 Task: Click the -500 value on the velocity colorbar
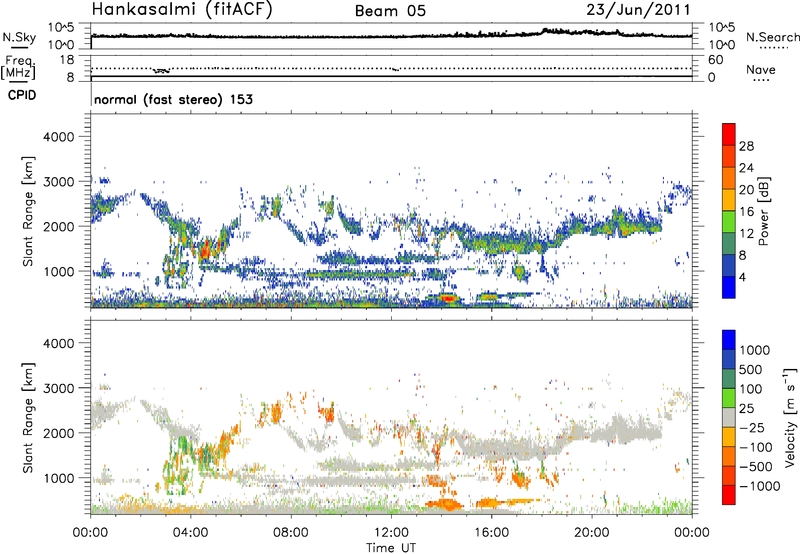click(x=758, y=466)
